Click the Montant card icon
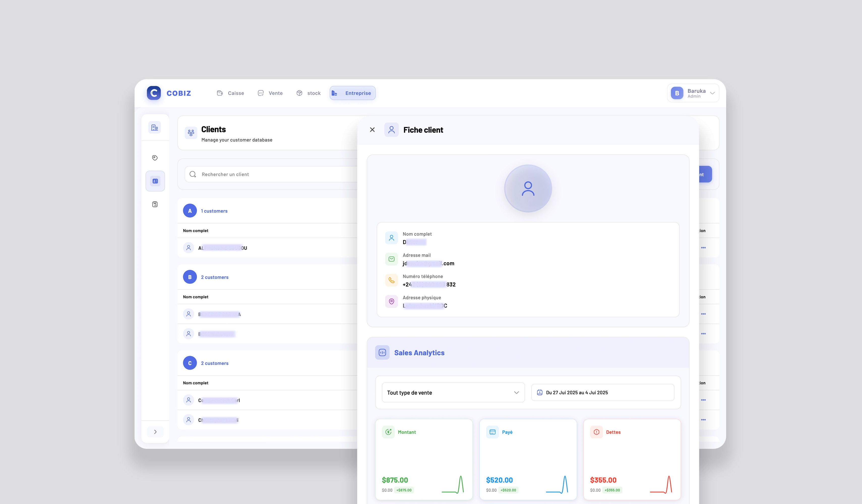 (388, 432)
